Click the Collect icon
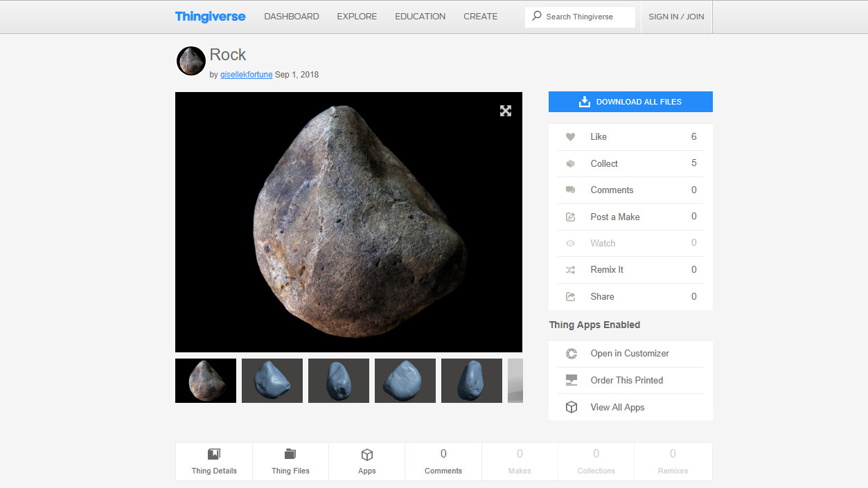The width and height of the screenshot is (868, 488). click(571, 164)
